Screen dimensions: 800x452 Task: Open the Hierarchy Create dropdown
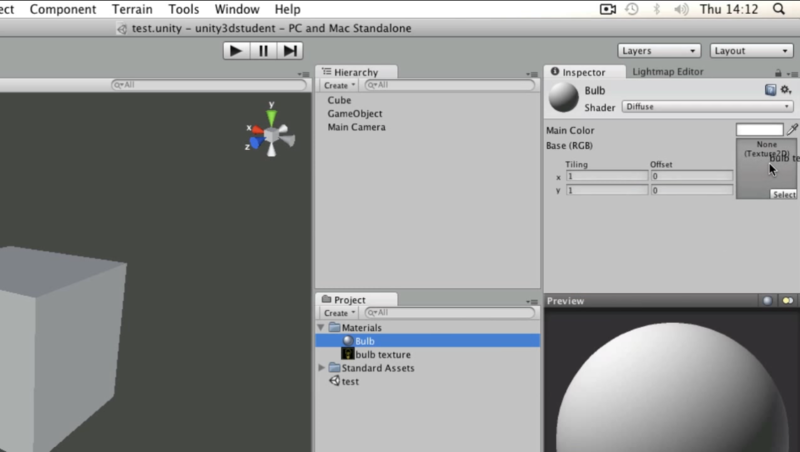coord(339,85)
